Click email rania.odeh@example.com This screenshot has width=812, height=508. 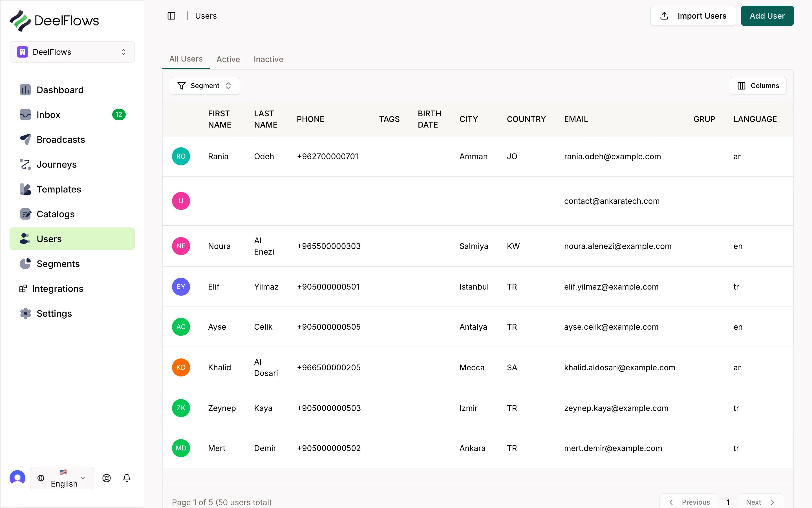(x=612, y=156)
